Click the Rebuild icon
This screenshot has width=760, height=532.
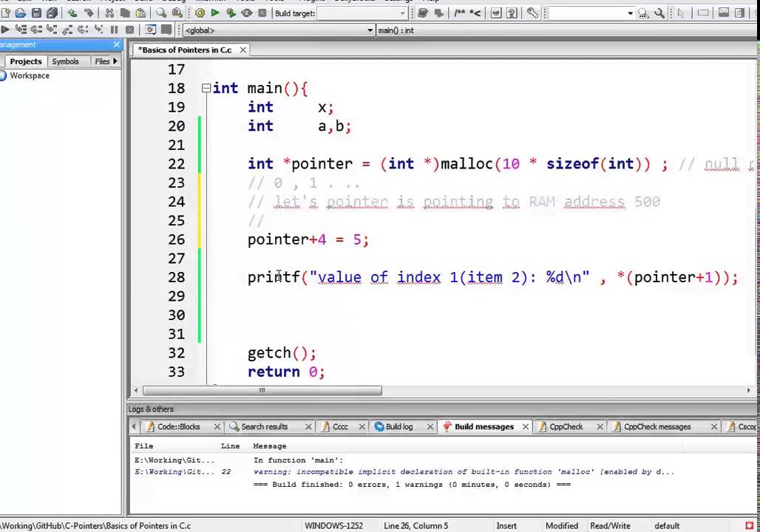pyautogui.click(x=247, y=13)
